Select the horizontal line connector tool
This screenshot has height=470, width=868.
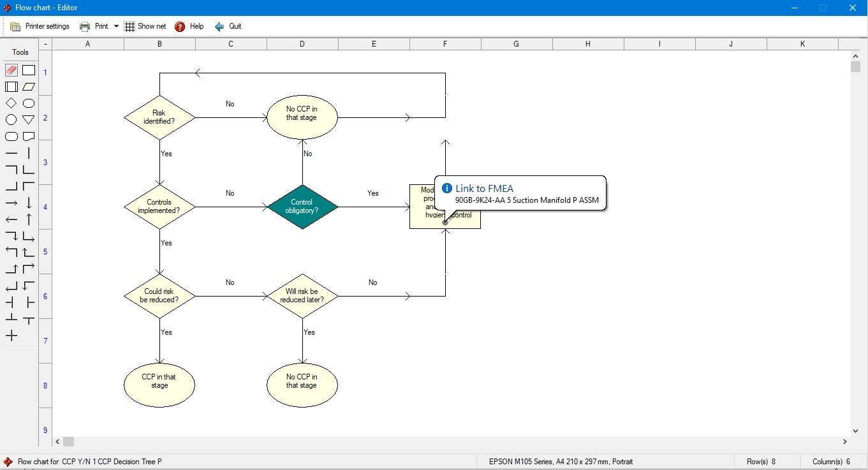pyautogui.click(x=11, y=153)
